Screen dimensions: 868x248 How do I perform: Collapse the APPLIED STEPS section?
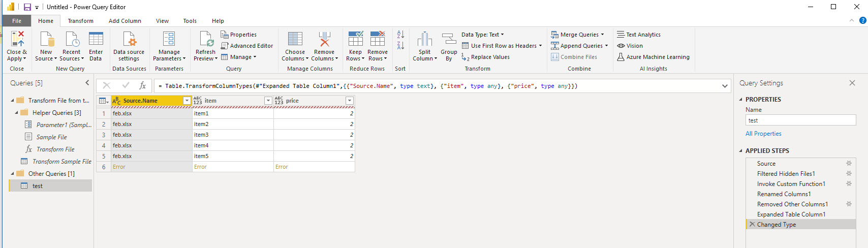click(740, 151)
